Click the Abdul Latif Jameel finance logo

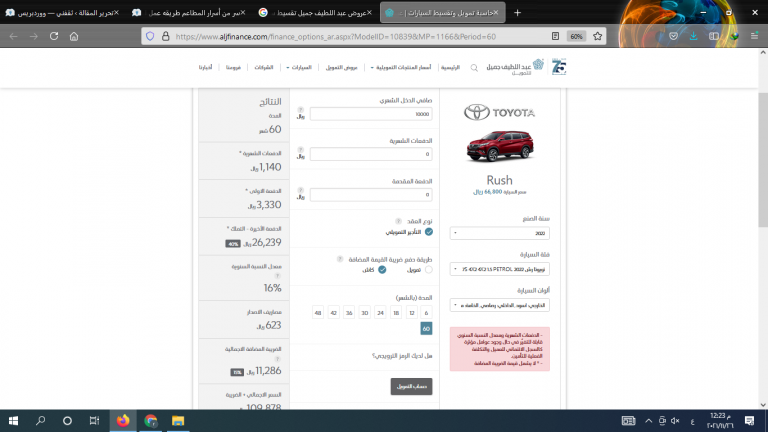(515, 68)
